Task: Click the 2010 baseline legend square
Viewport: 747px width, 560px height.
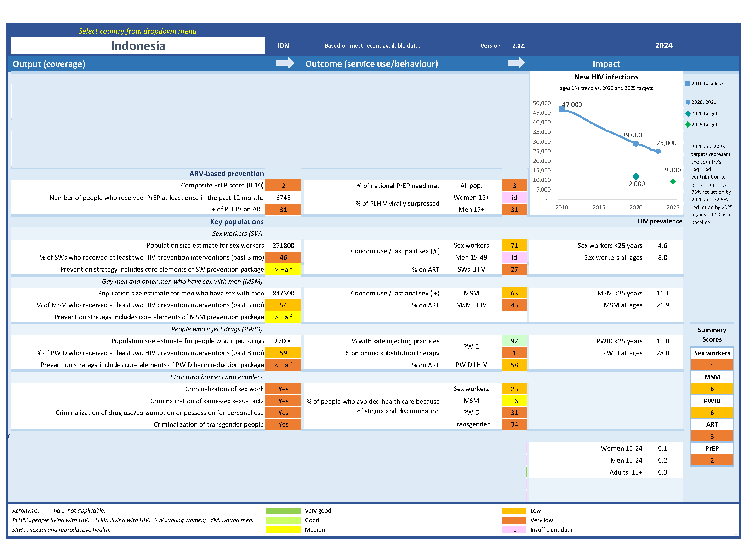Action: pyautogui.click(x=687, y=84)
